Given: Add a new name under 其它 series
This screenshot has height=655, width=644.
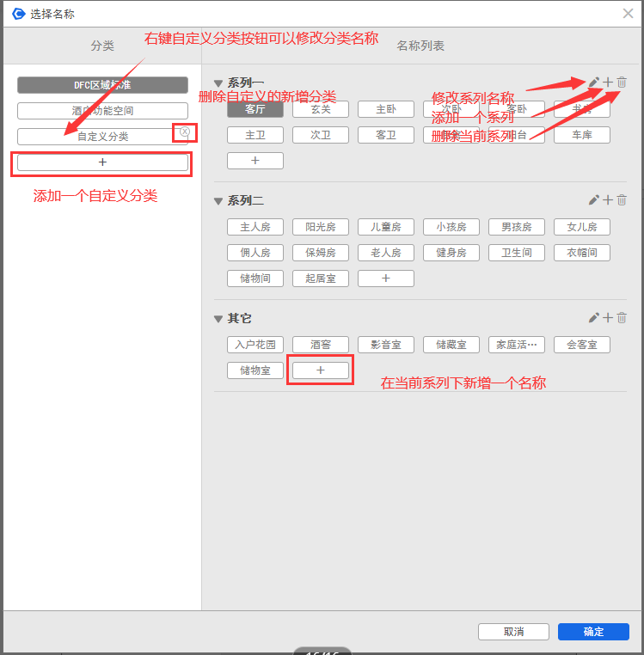Looking at the screenshot, I should coord(320,370).
